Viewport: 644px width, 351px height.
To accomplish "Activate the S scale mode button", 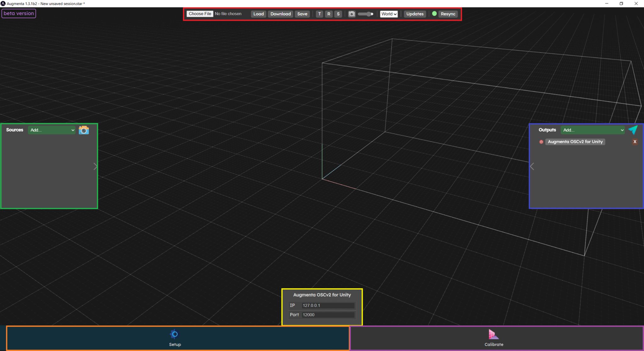I will 338,14.
